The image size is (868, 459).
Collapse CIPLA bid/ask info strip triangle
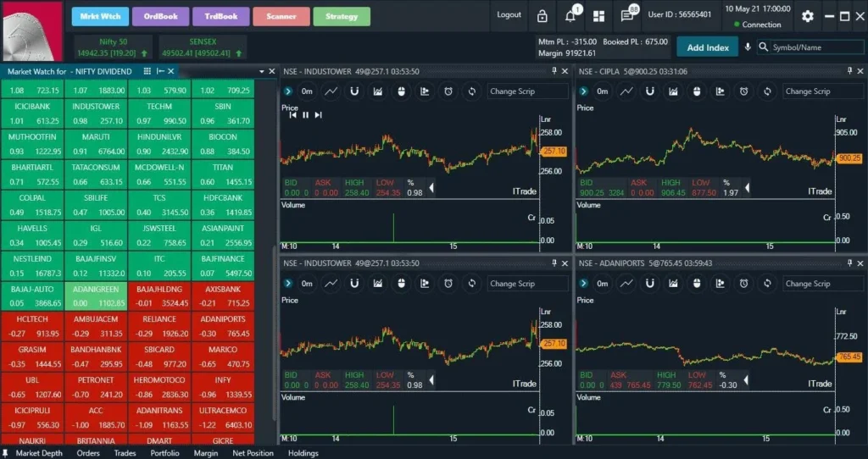click(x=747, y=188)
